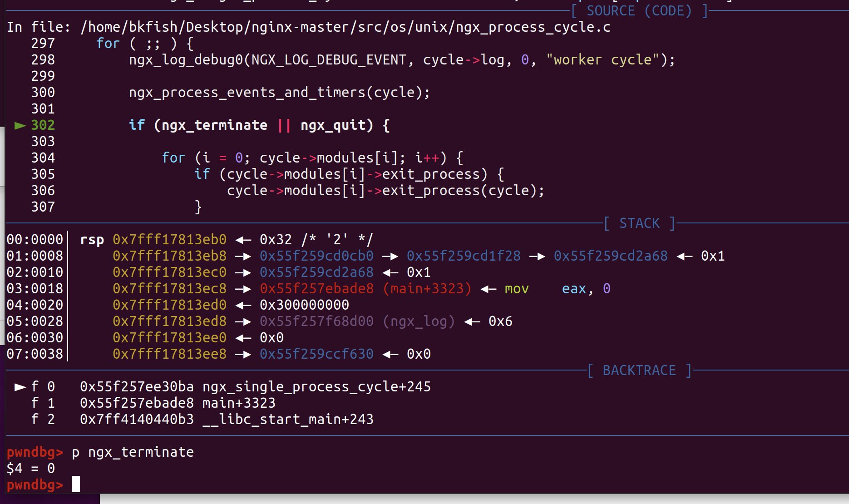Click the main+3323 entry in backtrace frame 1

click(239, 403)
